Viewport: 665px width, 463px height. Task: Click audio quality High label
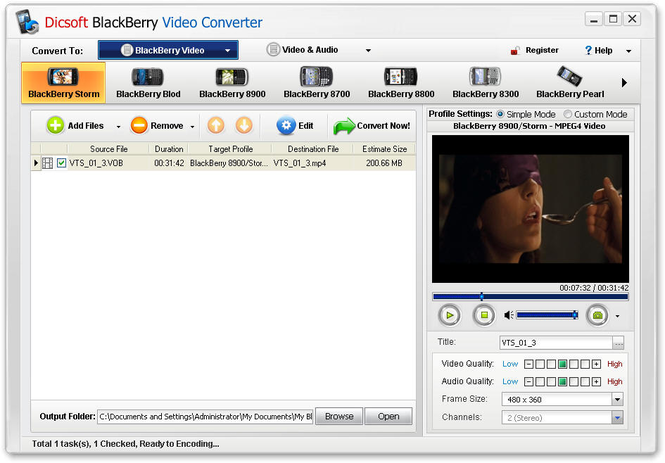click(x=615, y=382)
